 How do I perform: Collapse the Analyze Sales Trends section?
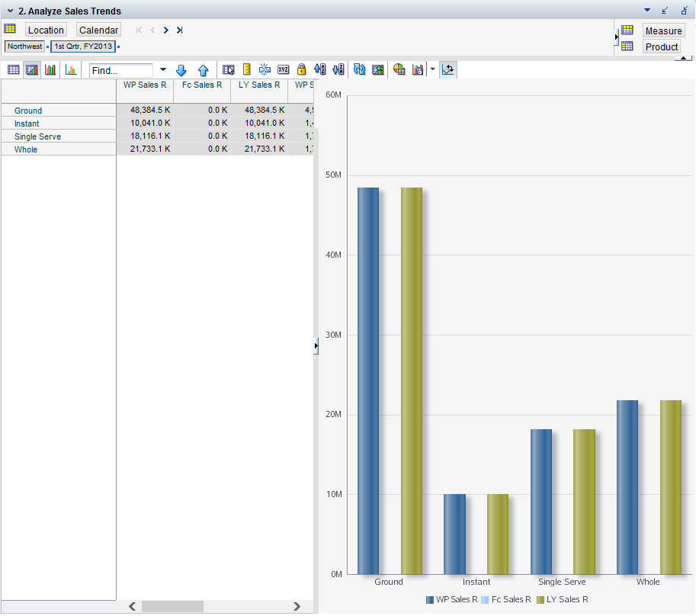[10, 11]
